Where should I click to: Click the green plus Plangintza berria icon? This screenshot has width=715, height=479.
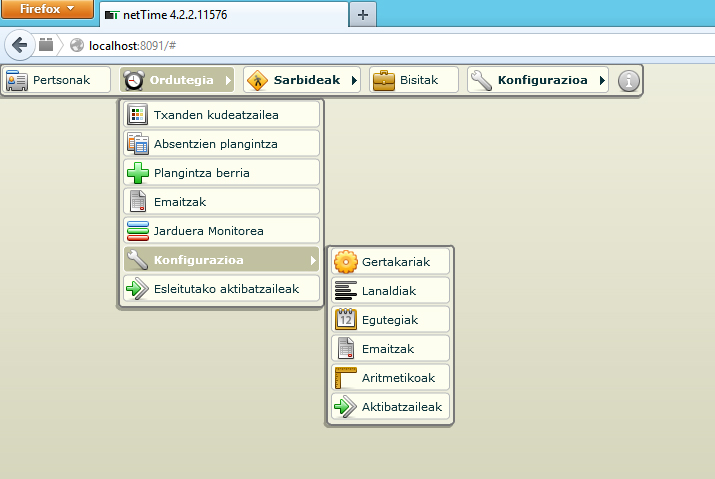click(x=137, y=173)
